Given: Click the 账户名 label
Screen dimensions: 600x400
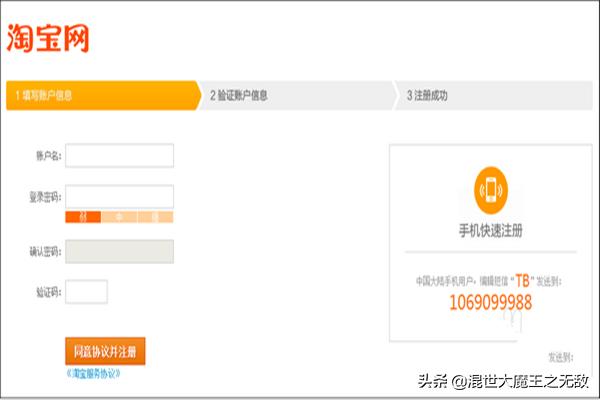Looking at the screenshot, I should (49, 156).
